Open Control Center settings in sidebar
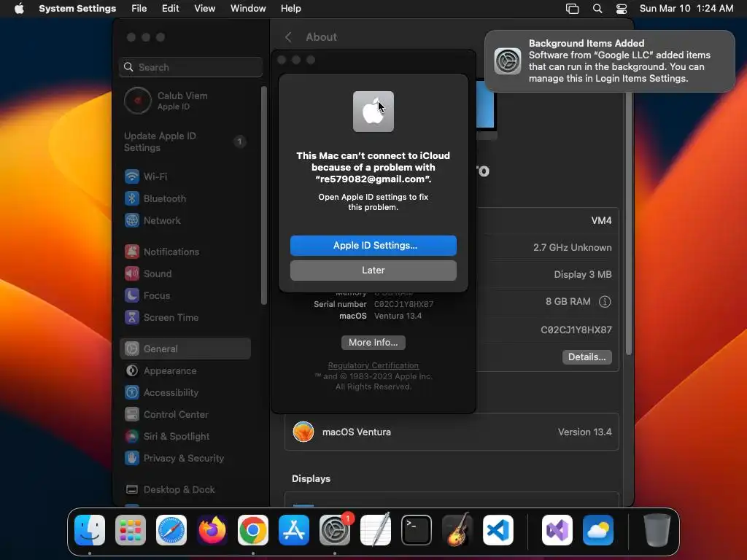Screen dimensions: 747x560 185,415
